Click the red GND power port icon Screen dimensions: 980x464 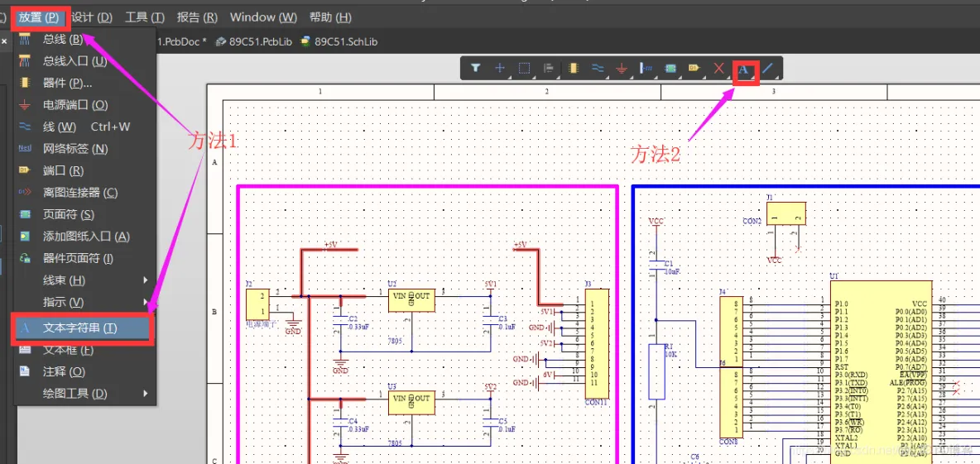point(622,68)
